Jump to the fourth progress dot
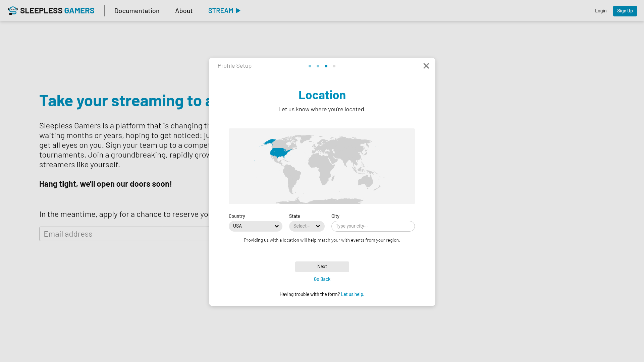This screenshot has width=644, height=362. [x=334, y=66]
